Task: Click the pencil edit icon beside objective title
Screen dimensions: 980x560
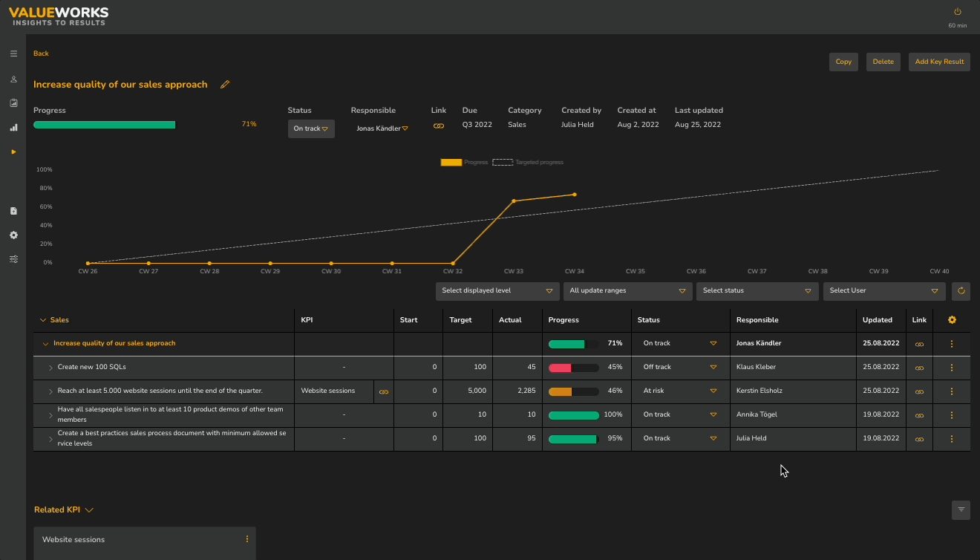Action: pos(225,85)
